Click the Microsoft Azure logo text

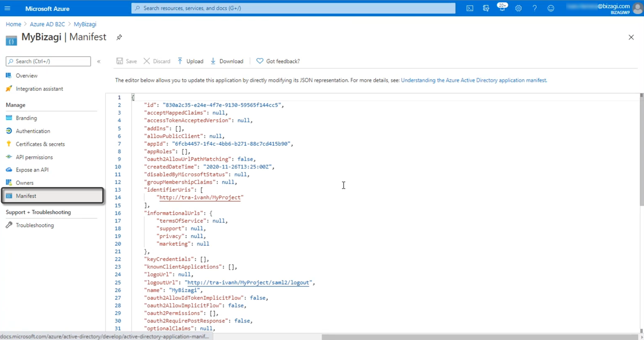pyautogui.click(x=47, y=9)
